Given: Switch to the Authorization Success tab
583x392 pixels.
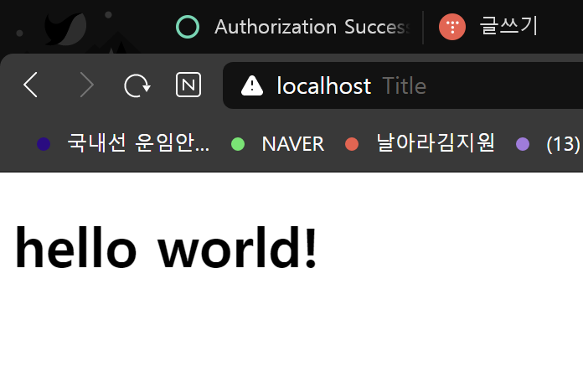Looking at the screenshot, I should (x=293, y=27).
